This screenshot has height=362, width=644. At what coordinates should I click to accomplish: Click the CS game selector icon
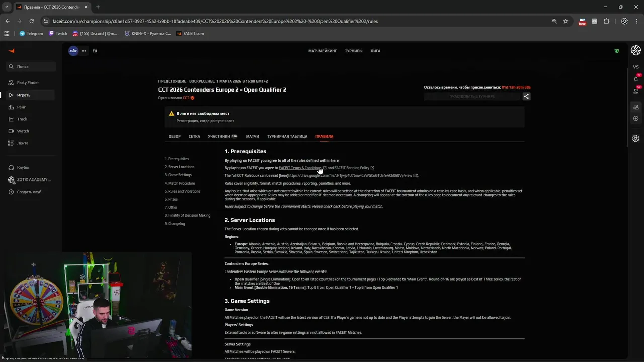73,51
